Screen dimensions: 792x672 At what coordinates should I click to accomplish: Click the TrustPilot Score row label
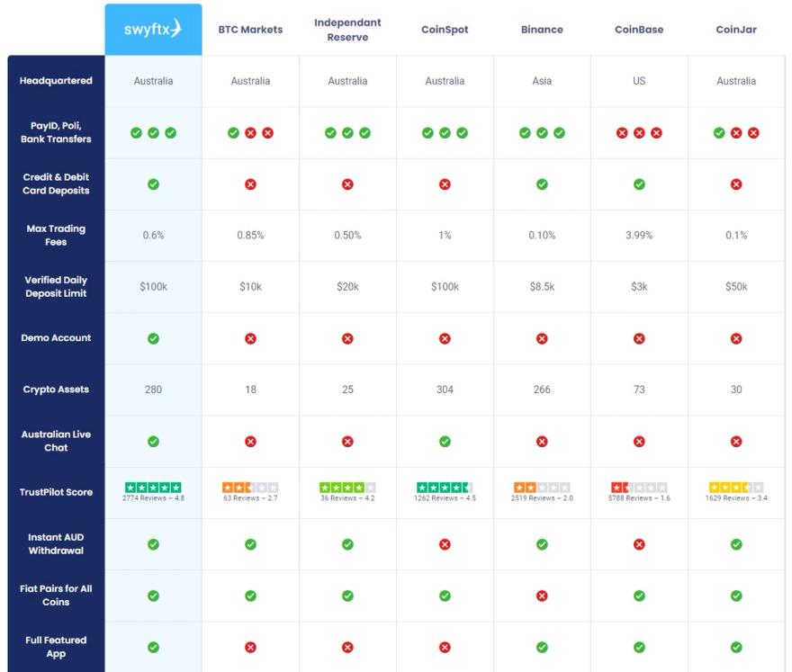point(56,492)
